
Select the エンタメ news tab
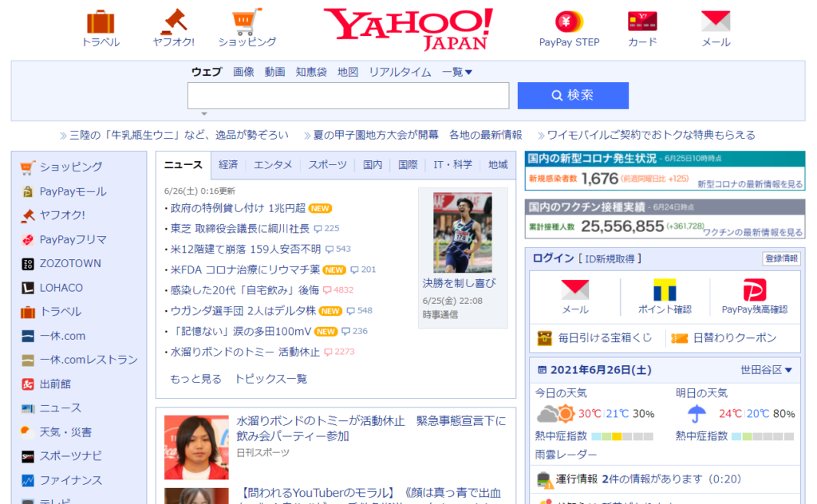[273, 164]
